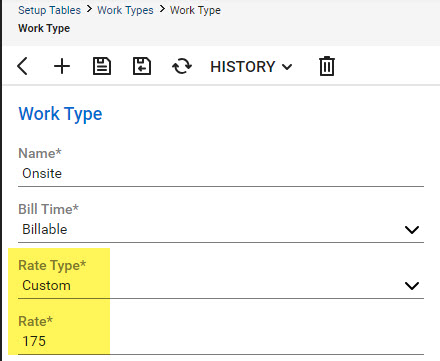Screen dimensions: 440x361
Task: Expand the Bill Time dropdown showing Billable
Action: tap(412, 230)
